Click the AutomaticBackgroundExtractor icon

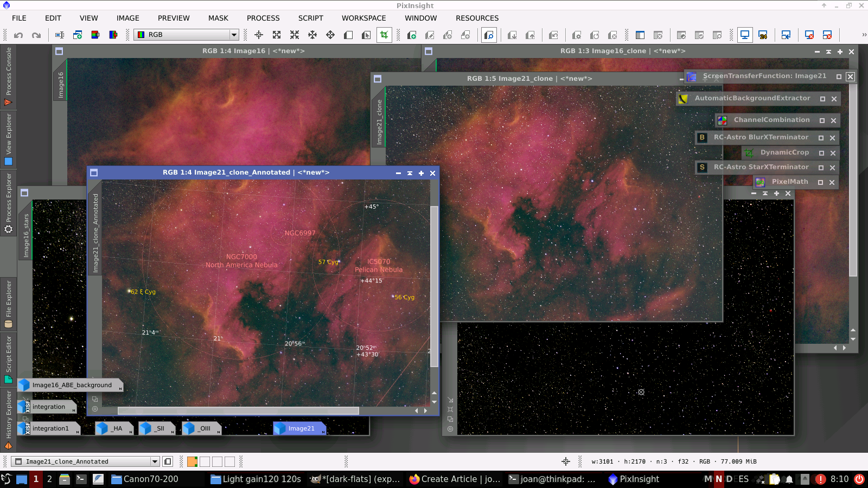point(683,99)
